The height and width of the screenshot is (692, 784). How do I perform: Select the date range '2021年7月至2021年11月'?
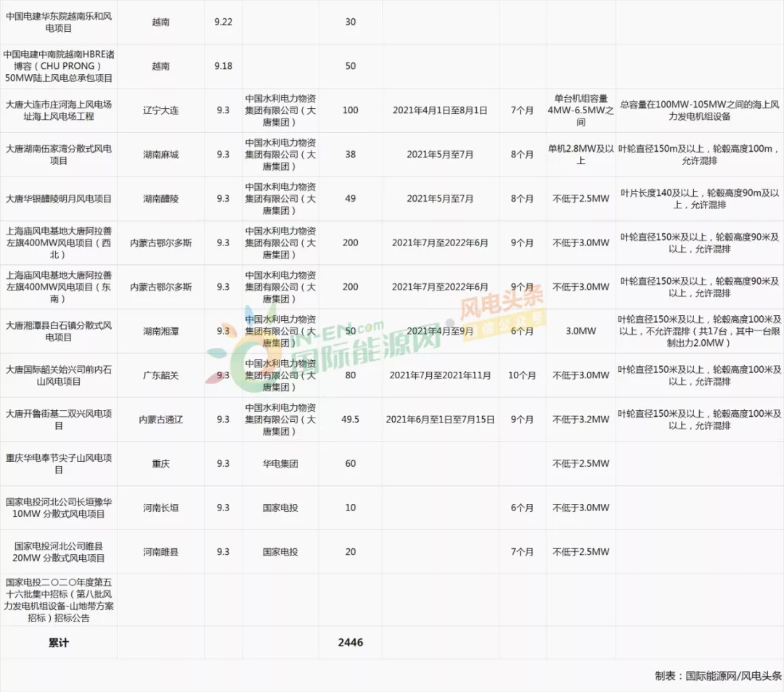pyautogui.click(x=440, y=375)
